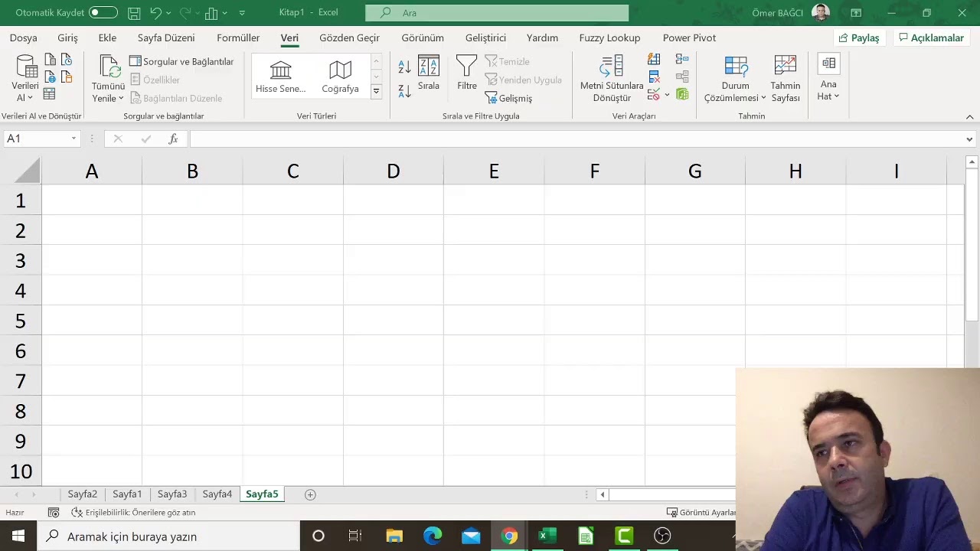Screen dimensions: 980x551
Task: Click the Undo arrow
Action: [155, 13]
